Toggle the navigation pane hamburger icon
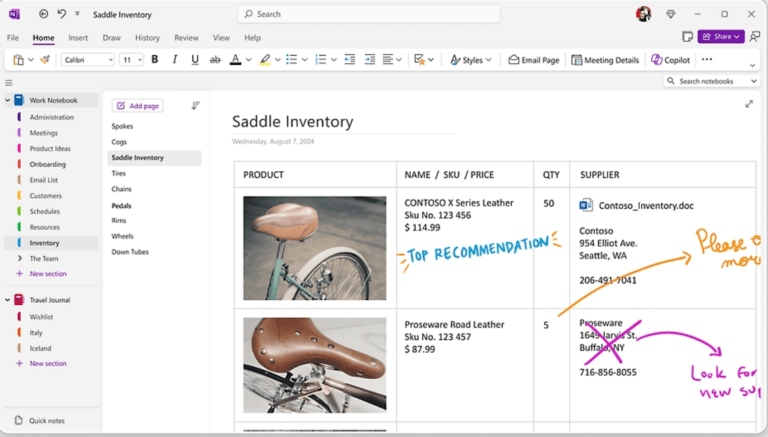This screenshot has height=437, width=768. [x=9, y=82]
